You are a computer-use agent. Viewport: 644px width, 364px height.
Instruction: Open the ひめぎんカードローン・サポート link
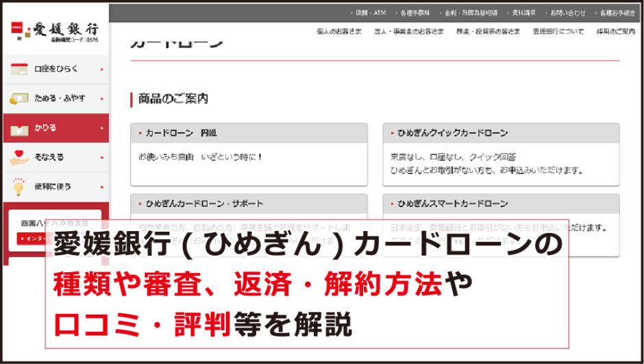point(203,204)
